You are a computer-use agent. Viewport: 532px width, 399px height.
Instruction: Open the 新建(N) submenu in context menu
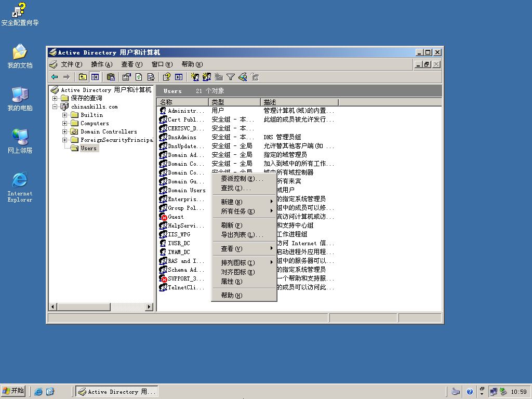click(x=244, y=202)
